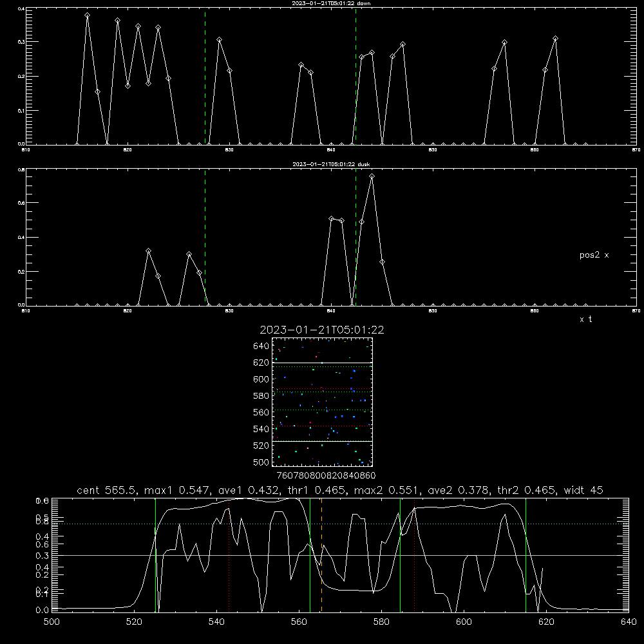Click the '560' tick label on bottom plot x-axis
Screen dimensions: 644x644
(x=299, y=622)
